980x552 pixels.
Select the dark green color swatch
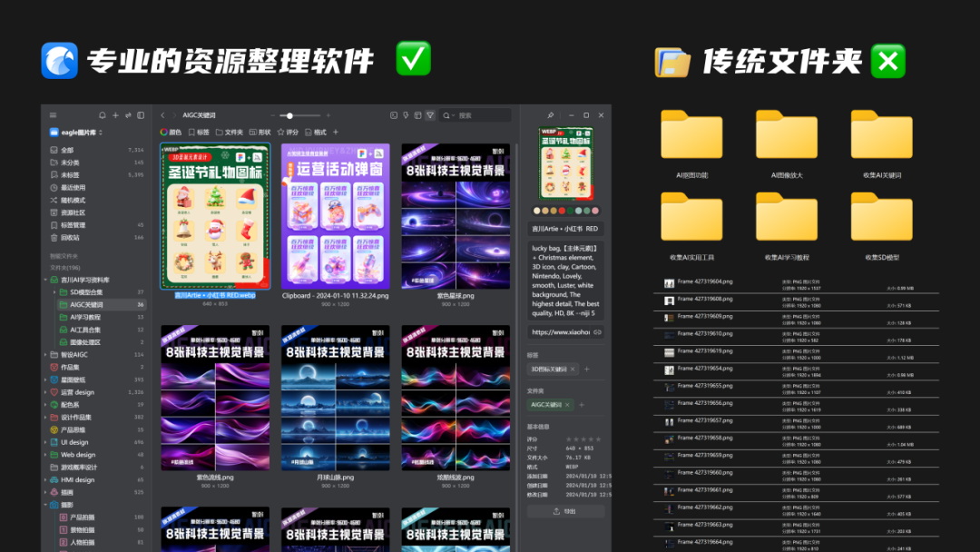pyautogui.click(x=570, y=211)
